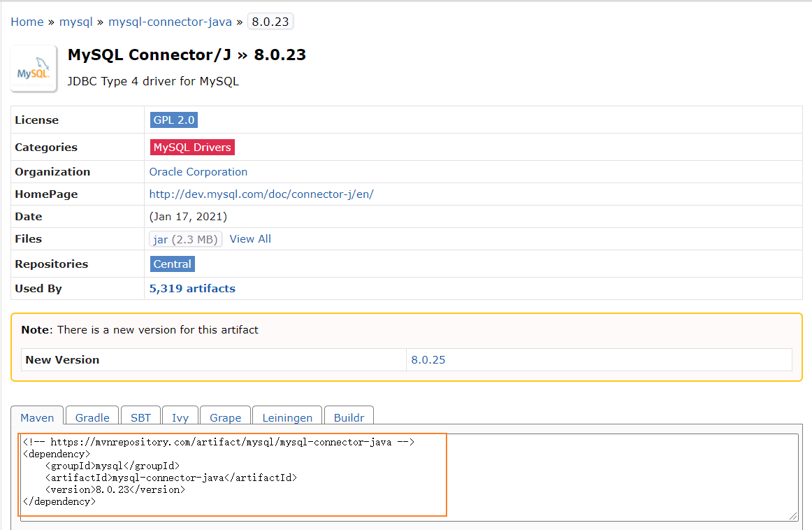This screenshot has height=530, width=812.
Task: Click the textarea resize handle corner
Action: click(x=793, y=516)
